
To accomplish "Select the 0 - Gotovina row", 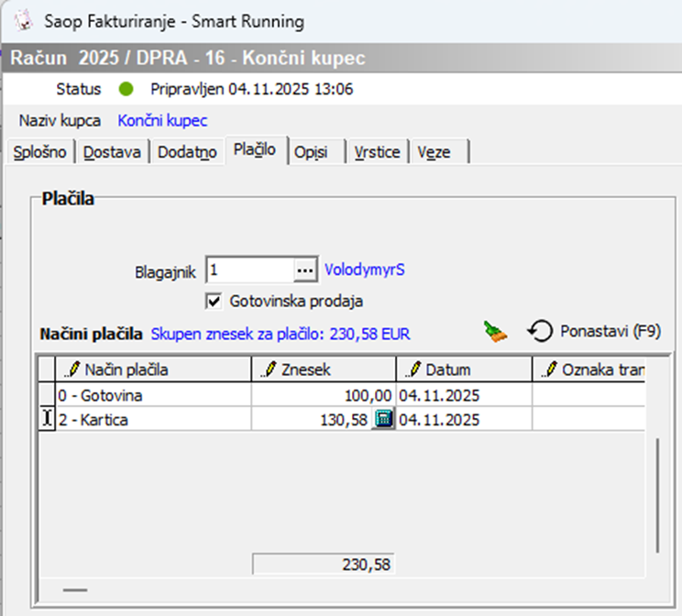I will tap(341, 395).
